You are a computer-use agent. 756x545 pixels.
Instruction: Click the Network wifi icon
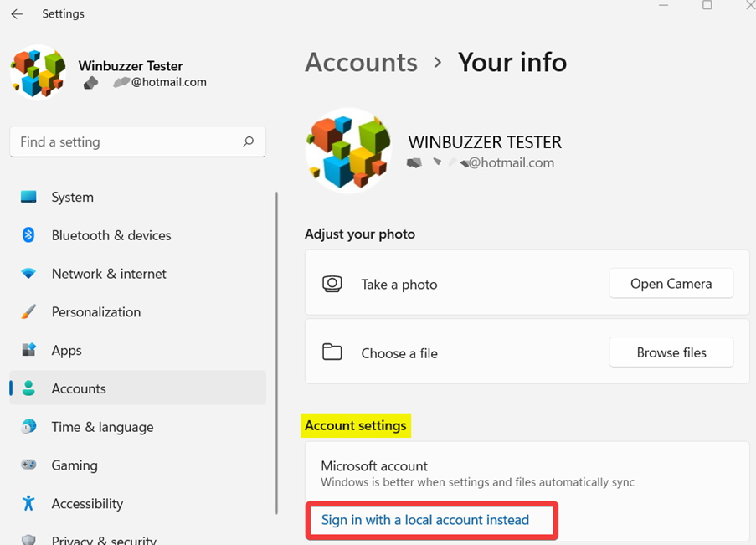pos(28,274)
